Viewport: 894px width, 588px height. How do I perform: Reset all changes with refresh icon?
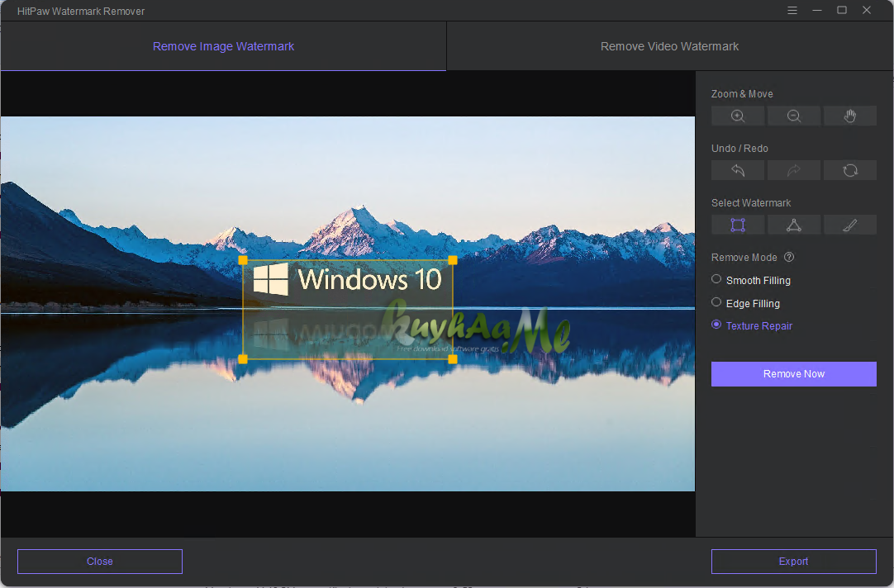tap(849, 170)
